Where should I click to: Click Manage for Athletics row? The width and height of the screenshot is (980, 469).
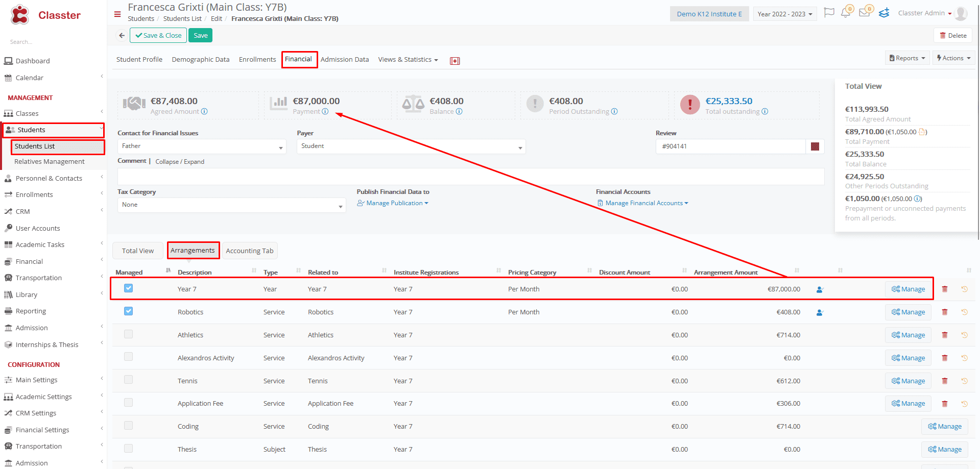908,335
